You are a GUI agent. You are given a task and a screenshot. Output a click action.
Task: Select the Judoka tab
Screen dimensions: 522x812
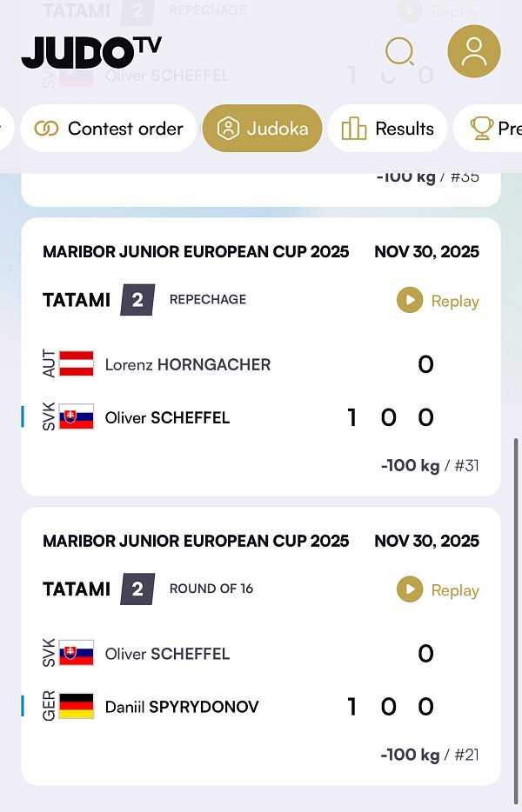(263, 129)
